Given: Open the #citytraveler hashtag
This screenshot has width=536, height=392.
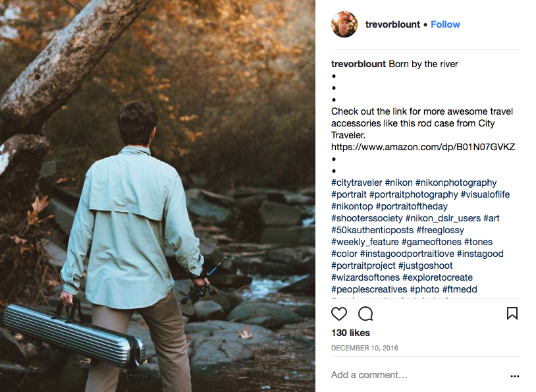Looking at the screenshot, I should [356, 182].
